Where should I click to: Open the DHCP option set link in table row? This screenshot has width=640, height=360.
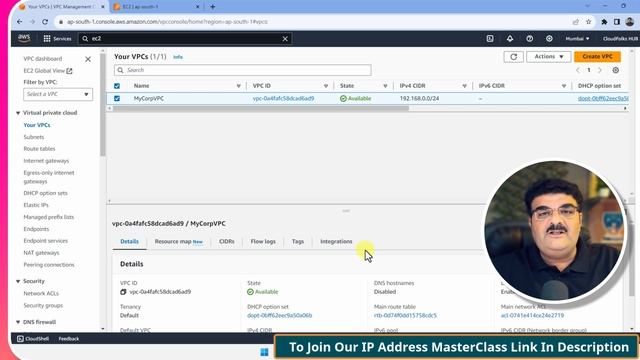click(x=603, y=98)
